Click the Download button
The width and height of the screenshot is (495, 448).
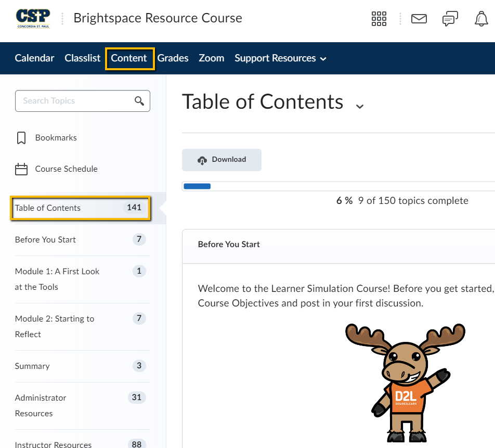222,160
